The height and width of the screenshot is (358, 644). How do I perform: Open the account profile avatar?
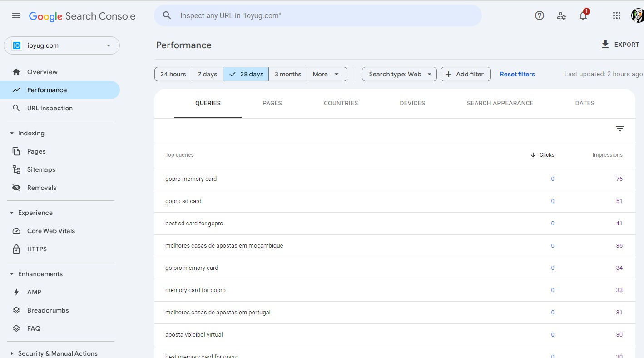click(638, 15)
